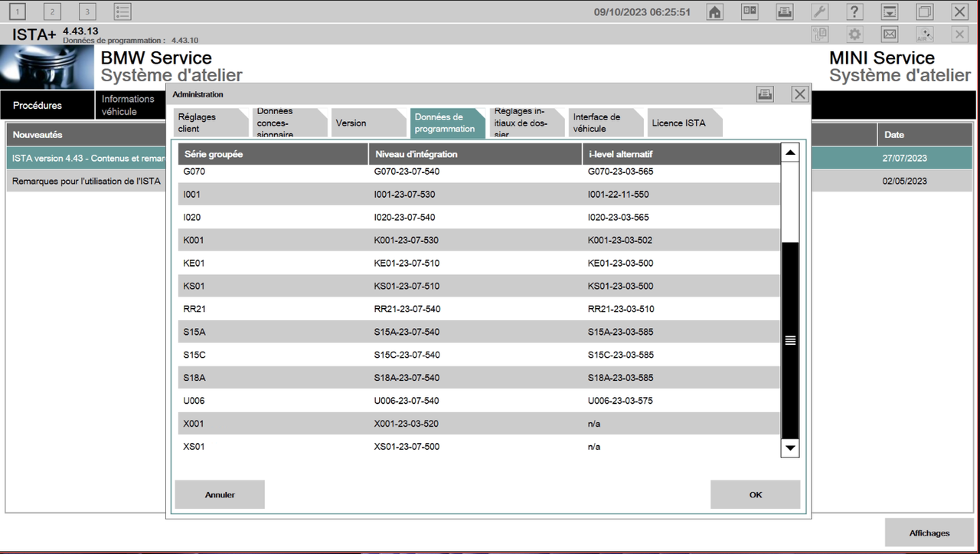Select the I020 series row
The image size is (980, 554).
pos(479,217)
